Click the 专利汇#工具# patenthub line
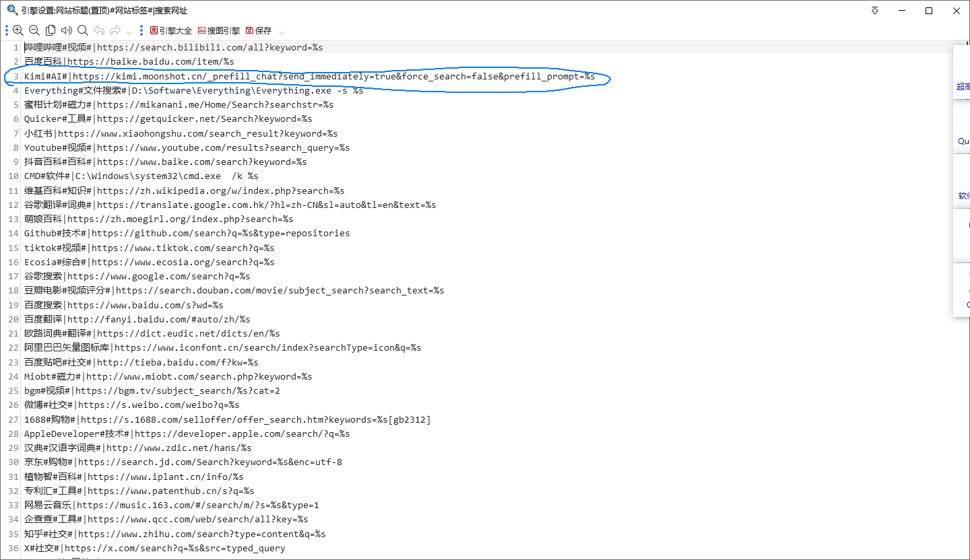The width and height of the screenshot is (970, 560). pyautogui.click(x=139, y=491)
